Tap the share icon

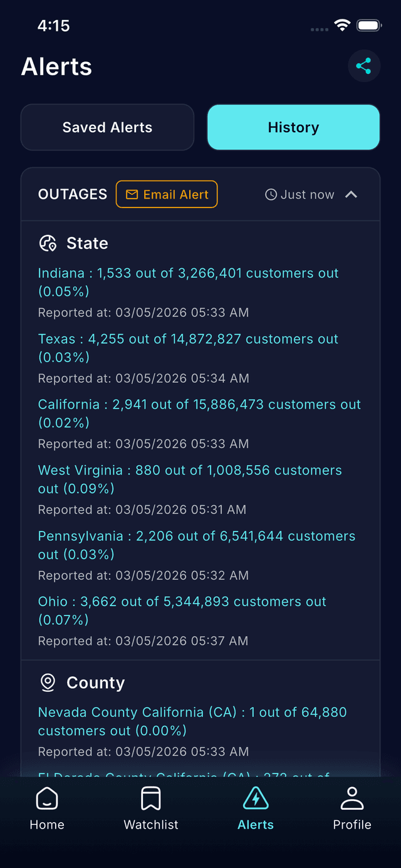point(364,66)
